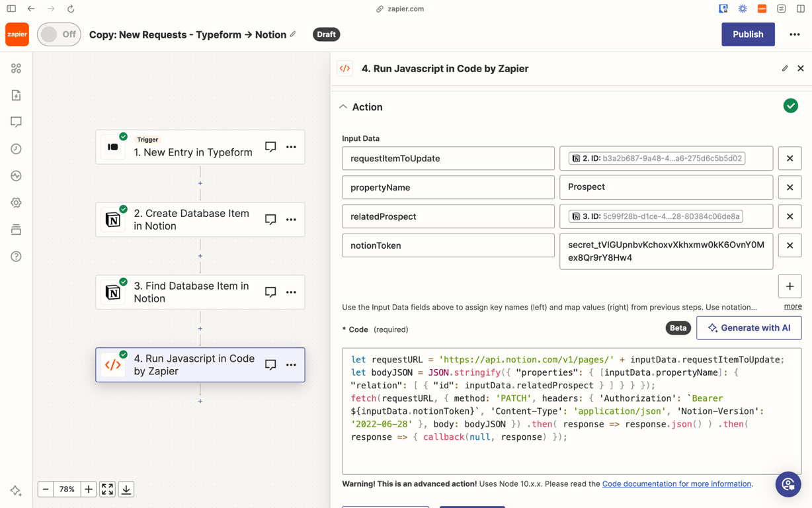
Task: Toggle the zap On/Off switch
Action: pos(60,34)
